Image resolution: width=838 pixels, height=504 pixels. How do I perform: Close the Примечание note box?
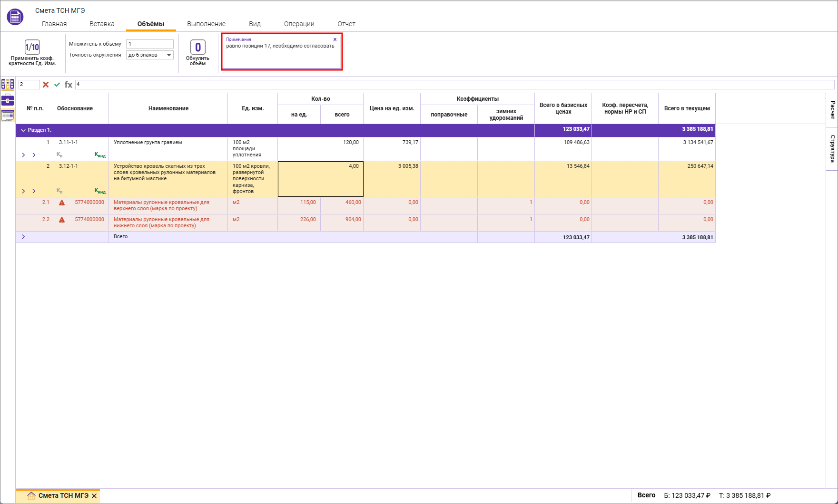coord(335,39)
